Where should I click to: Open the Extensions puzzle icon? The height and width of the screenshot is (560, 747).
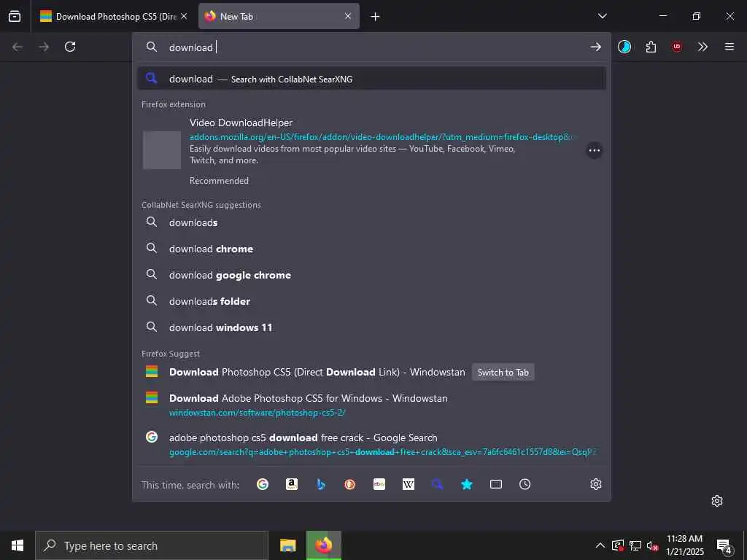click(651, 47)
